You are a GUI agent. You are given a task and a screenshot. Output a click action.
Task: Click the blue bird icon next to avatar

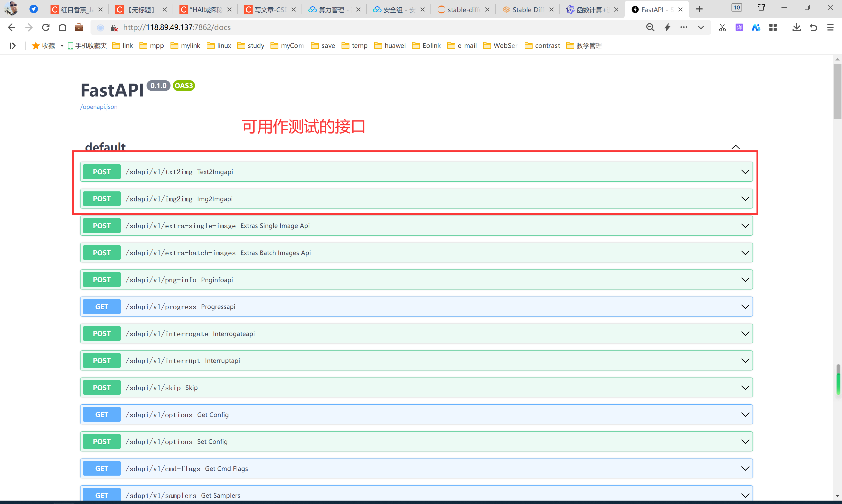(x=33, y=9)
